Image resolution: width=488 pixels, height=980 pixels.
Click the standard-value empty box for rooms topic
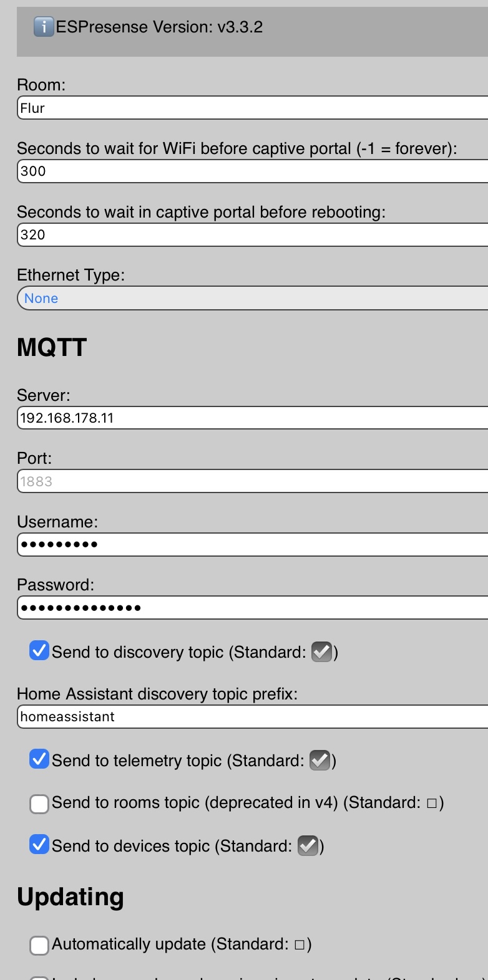tap(431, 803)
